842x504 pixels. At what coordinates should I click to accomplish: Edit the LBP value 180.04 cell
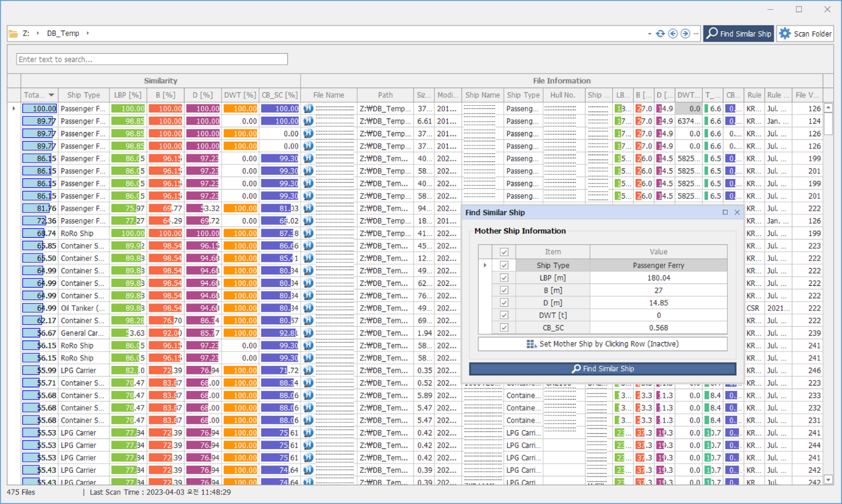(658, 277)
